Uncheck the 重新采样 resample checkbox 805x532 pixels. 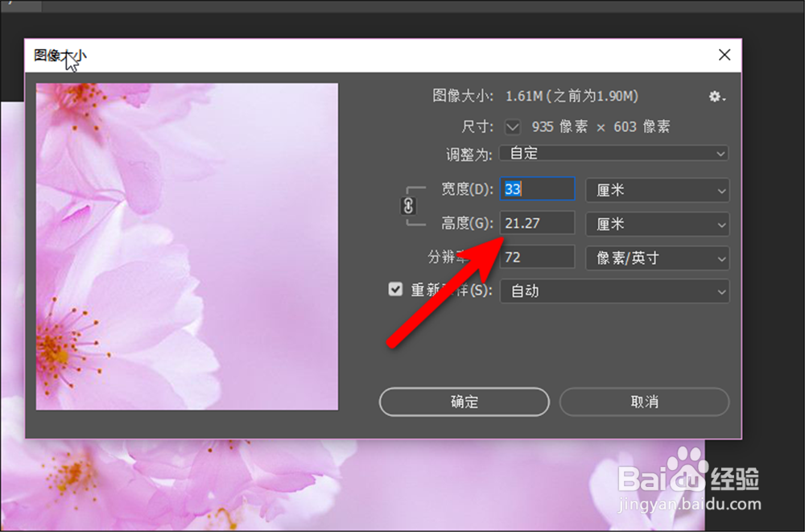point(395,289)
